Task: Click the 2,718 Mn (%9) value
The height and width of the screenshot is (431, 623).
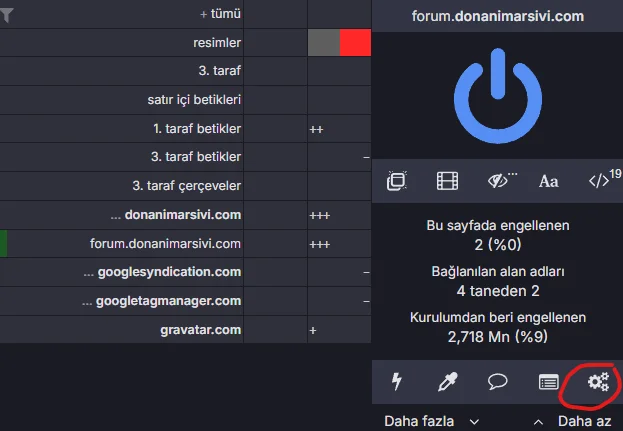Action: click(498, 337)
